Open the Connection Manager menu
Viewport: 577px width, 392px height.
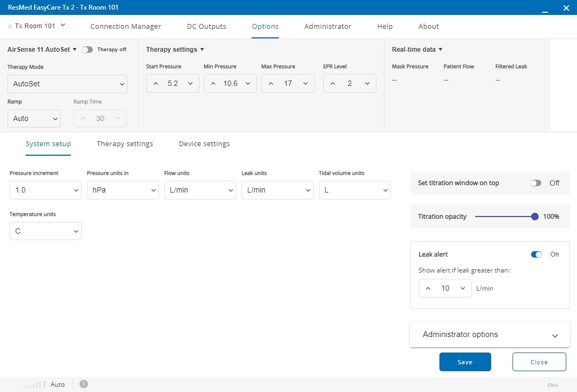[x=125, y=27]
